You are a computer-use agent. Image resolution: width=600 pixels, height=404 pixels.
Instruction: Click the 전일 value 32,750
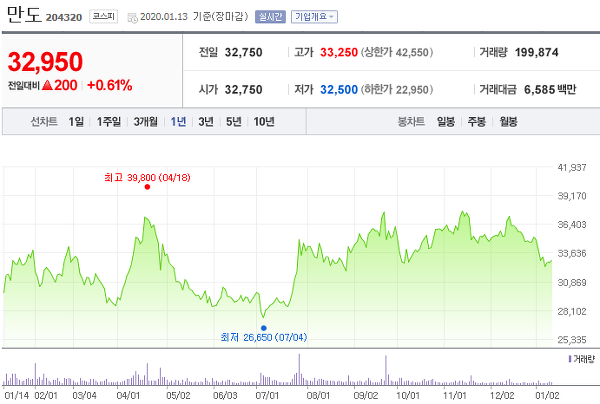coord(243,52)
